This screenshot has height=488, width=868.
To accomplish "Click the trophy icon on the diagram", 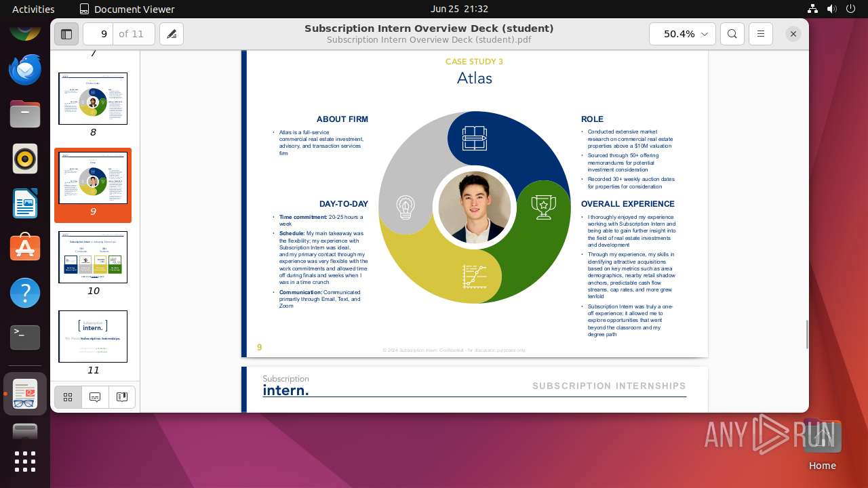I will click(x=544, y=207).
